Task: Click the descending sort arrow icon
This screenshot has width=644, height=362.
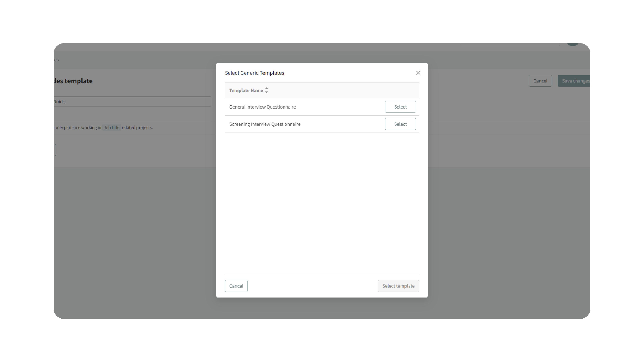Action: pos(266,92)
